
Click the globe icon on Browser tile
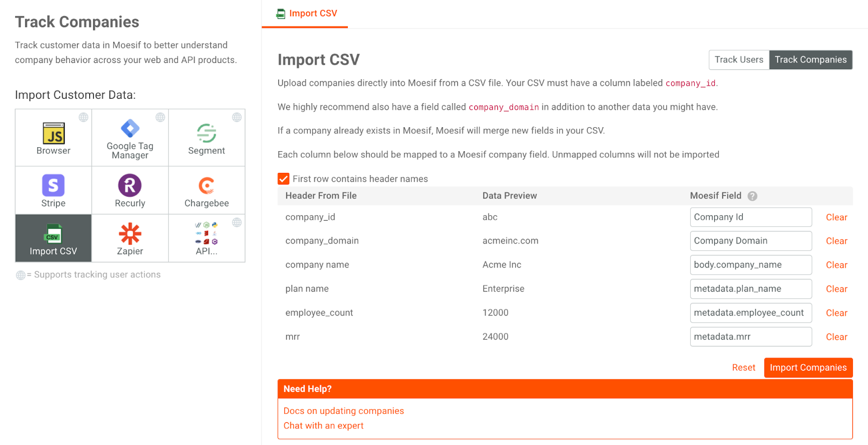coord(84,117)
